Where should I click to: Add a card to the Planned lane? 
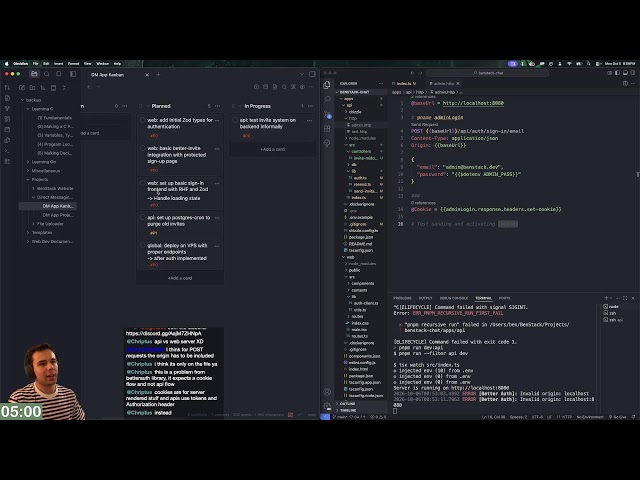180,278
